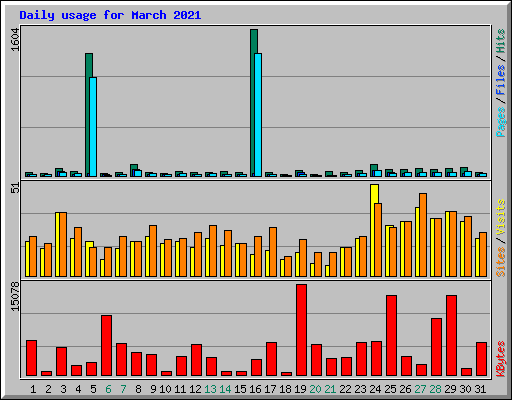
Task: Click the vertical Hits legend label
Action: [500, 41]
